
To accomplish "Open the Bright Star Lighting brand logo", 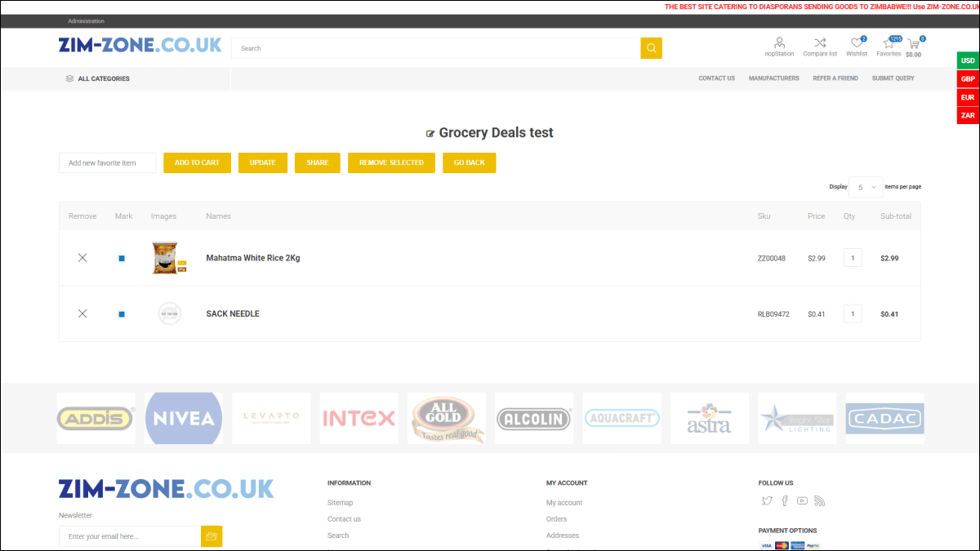I will (x=797, y=419).
